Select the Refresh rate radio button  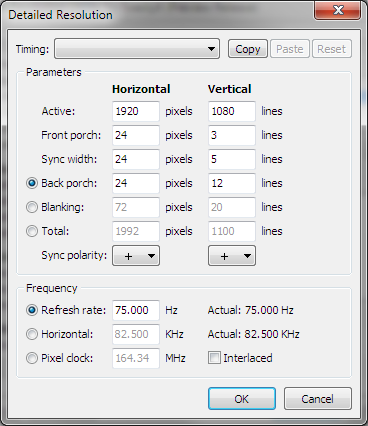(32, 310)
